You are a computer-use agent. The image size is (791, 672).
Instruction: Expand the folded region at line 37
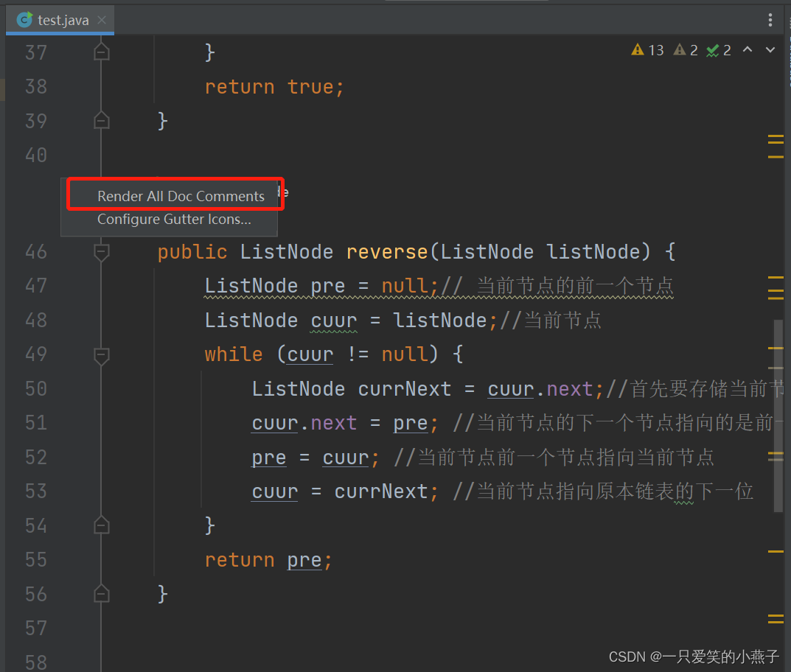tap(101, 52)
